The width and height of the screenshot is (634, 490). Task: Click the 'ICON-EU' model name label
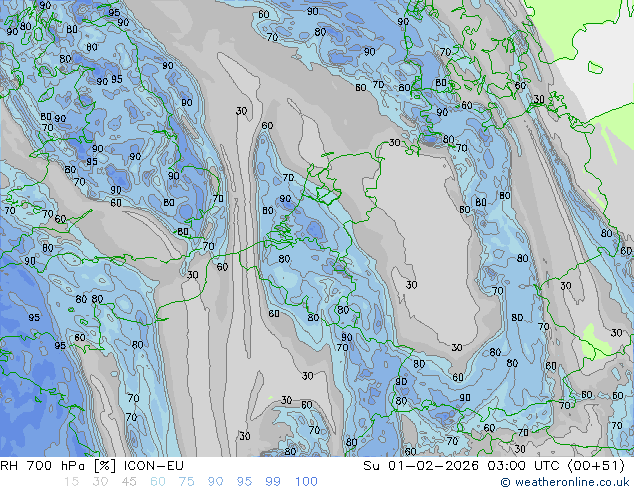pyautogui.click(x=154, y=466)
